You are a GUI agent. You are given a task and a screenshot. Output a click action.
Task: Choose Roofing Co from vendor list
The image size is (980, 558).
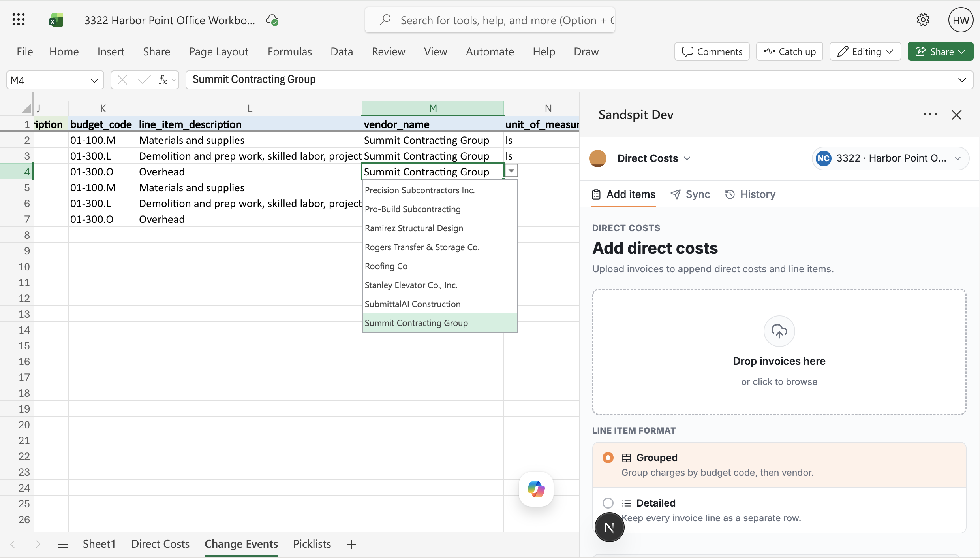tap(440, 266)
